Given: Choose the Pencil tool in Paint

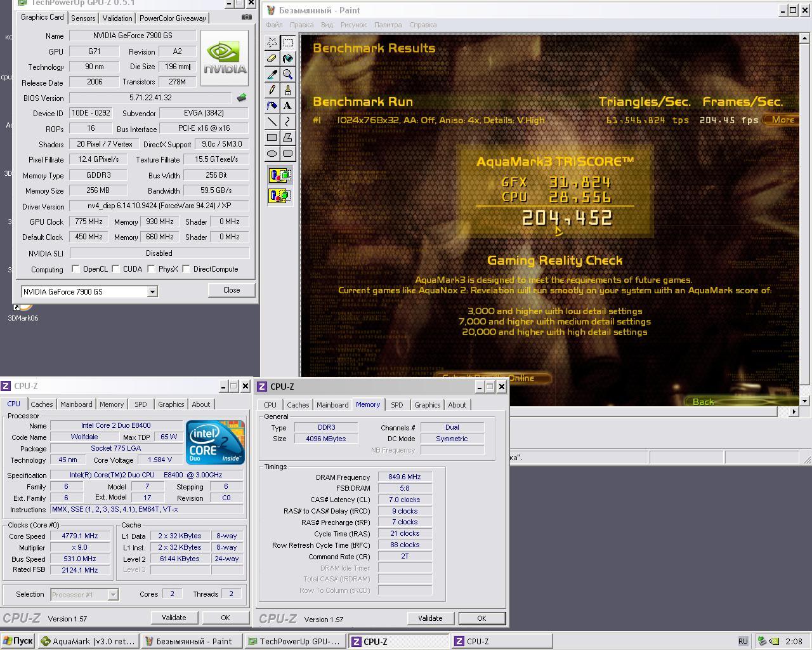Looking at the screenshot, I should pyautogui.click(x=272, y=90).
